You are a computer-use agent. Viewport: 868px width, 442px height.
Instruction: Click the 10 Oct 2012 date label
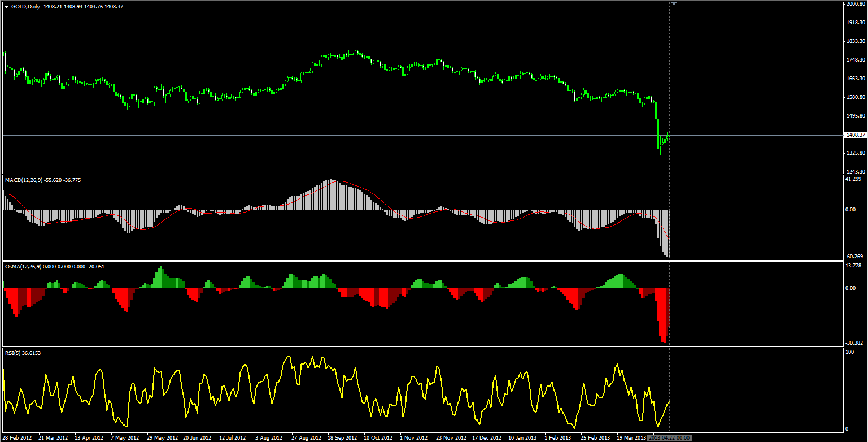coord(378,437)
